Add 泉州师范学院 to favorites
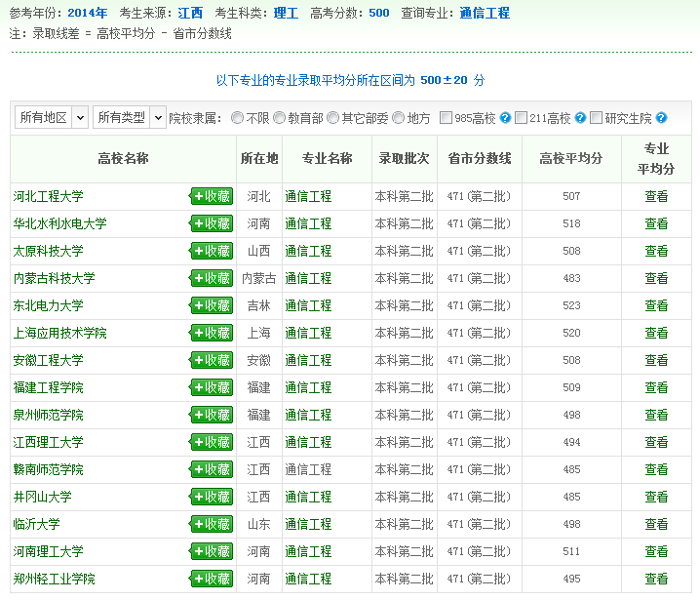The height and width of the screenshot is (601, 700). [x=212, y=415]
